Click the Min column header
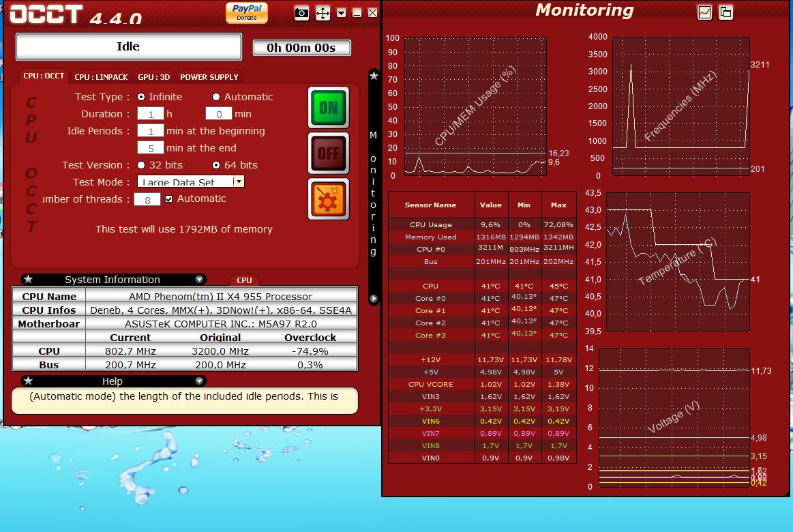The height and width of the screenshot is (532, 793). coord(524,205)
